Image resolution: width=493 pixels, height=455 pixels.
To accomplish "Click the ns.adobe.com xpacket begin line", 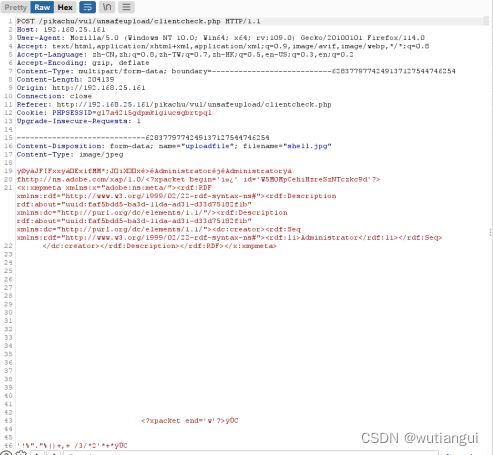I will pyautogui.click(x=198, y=180).
